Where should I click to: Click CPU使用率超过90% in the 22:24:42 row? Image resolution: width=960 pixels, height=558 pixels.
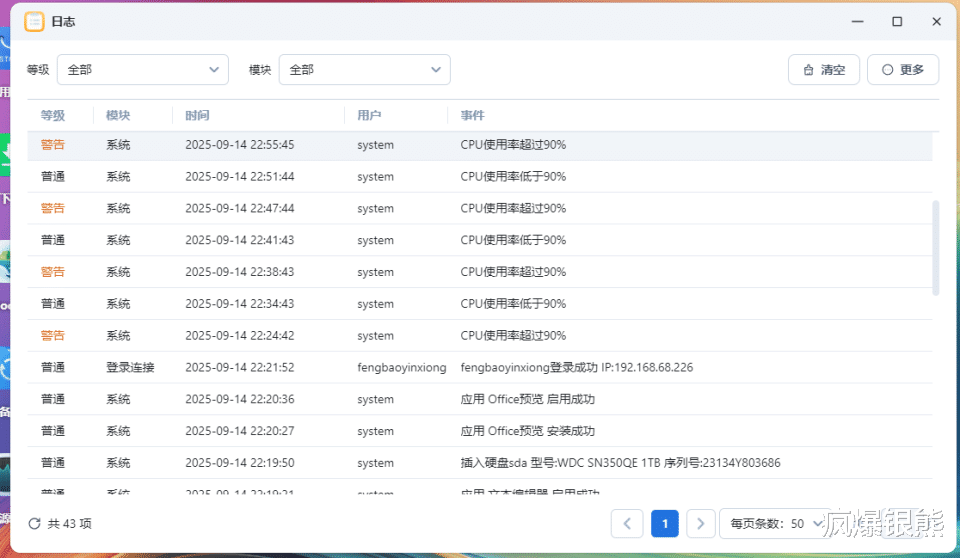(x=513, y=336)
